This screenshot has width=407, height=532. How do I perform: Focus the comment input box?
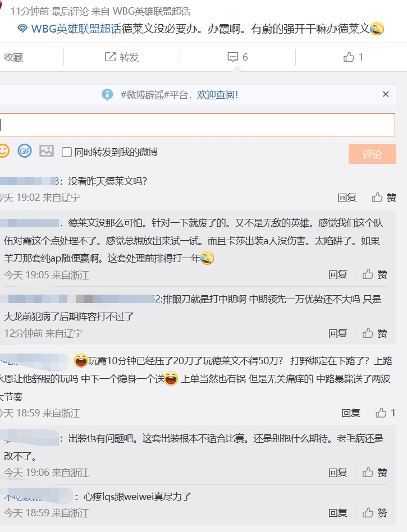198,125
